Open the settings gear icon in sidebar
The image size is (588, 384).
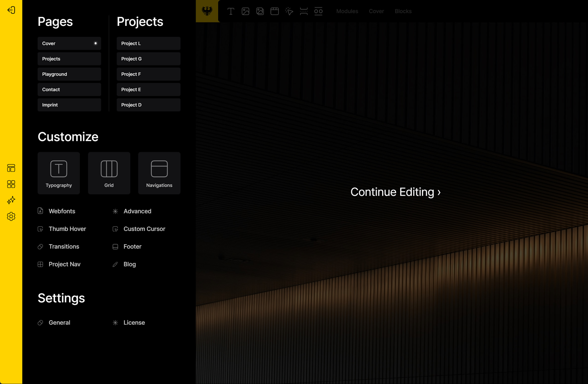11,216
